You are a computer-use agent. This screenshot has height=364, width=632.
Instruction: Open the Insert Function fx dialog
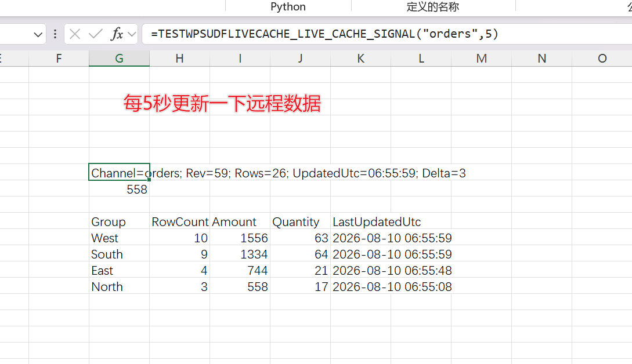coord(117,34)
